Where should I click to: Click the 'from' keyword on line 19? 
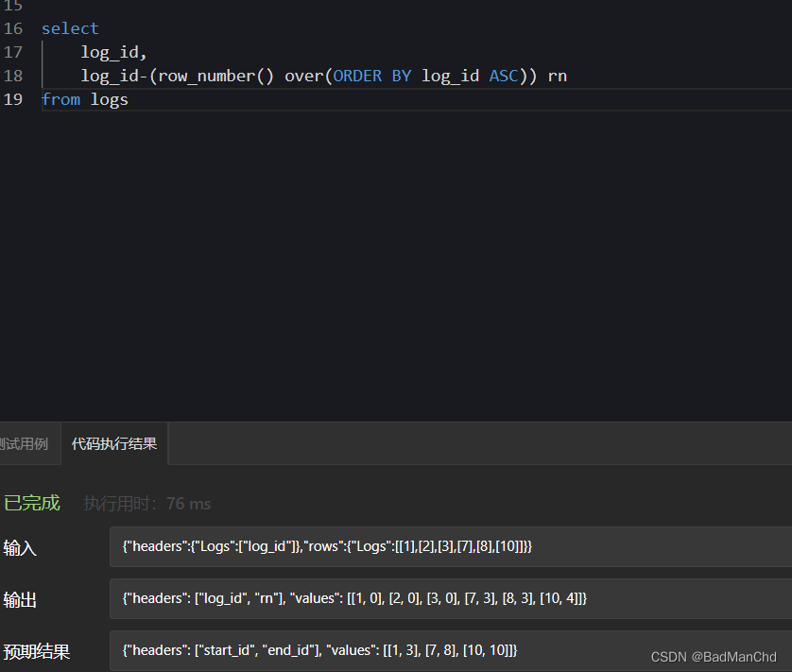(60, 99)
